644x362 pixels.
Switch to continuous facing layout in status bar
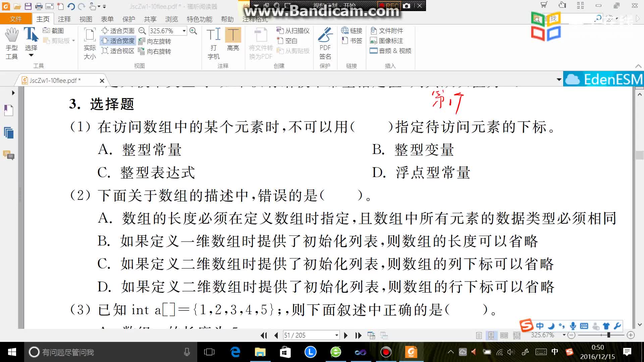[517, 335]
